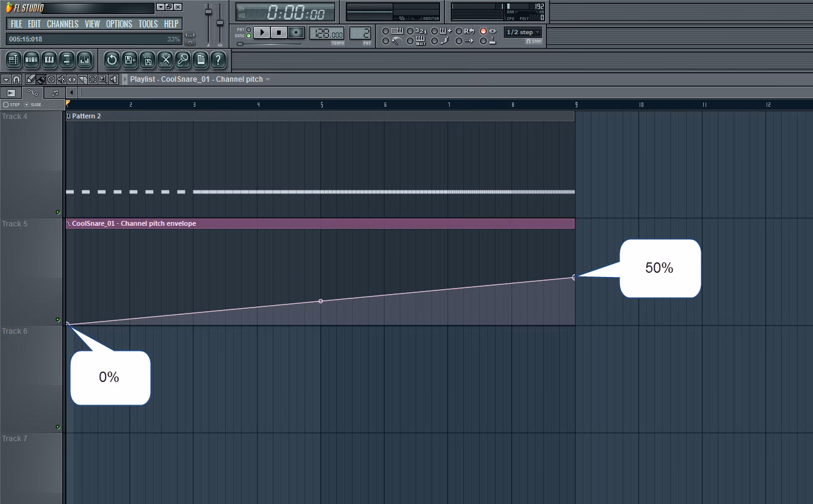The width and height of the screenshot is (813, 504).
Task: Open the 1/2 step snap dropdown
Action: 522,32
